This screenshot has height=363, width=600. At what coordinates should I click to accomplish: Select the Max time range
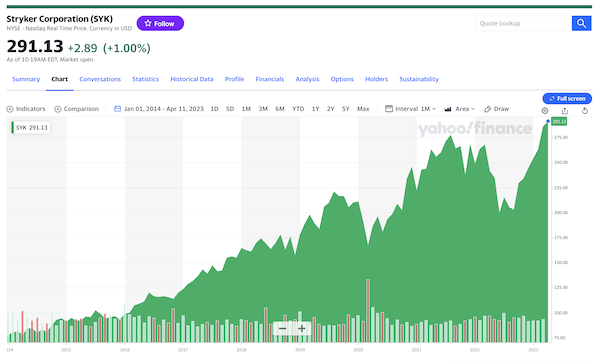pyautogui.click(x=363, y=109)
